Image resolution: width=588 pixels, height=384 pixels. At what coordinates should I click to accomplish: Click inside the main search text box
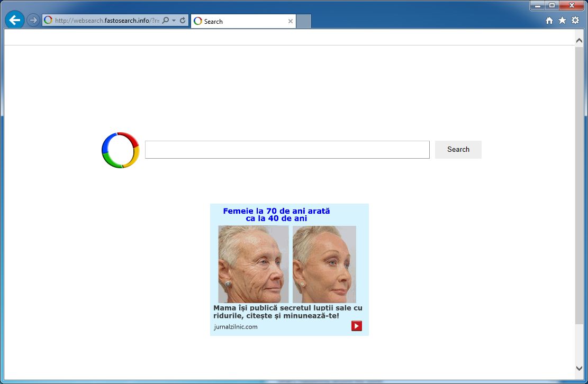[287, 150]
